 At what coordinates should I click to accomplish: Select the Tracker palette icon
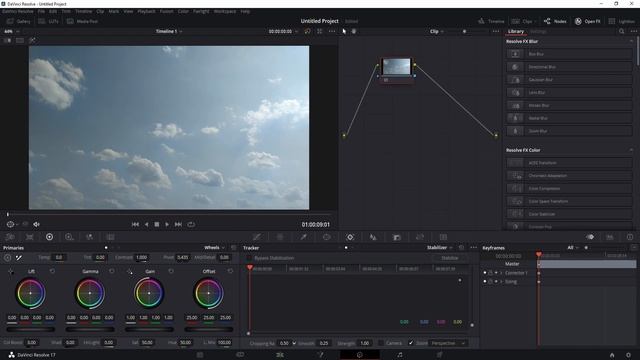pyautogui.click(x=350, y=237)
